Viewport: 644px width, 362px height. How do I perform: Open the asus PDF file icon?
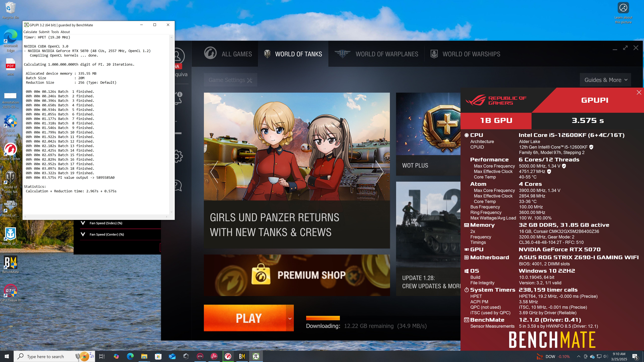coord(10,67)
